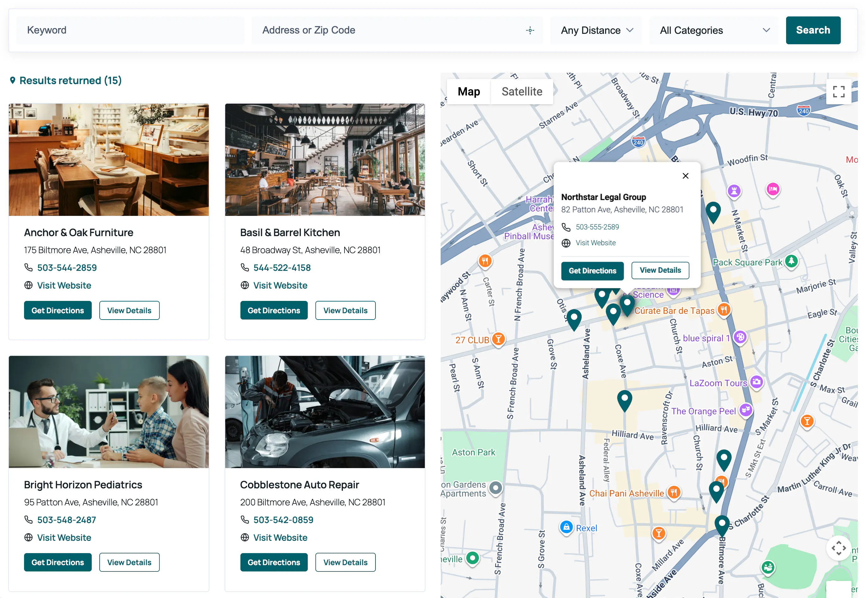
Task: Click the globe icon on Anchor & Oak card
Action: tap(28, 285)
